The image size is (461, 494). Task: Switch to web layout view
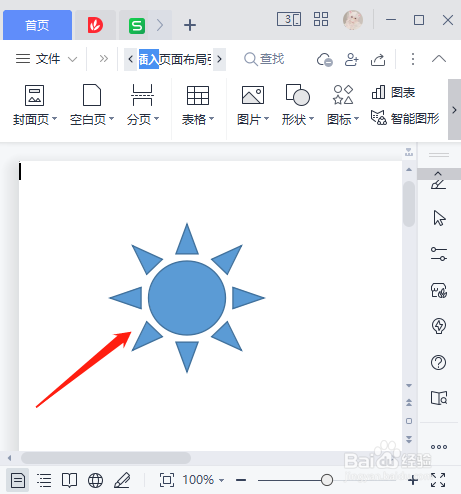tap(95, 480)
